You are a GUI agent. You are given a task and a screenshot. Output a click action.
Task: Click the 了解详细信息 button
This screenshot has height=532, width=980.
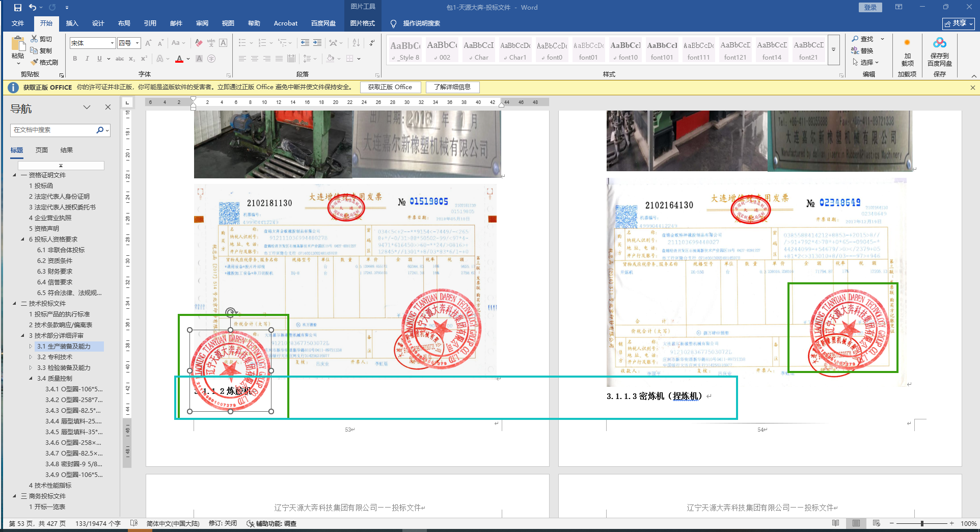click(452, 87)
